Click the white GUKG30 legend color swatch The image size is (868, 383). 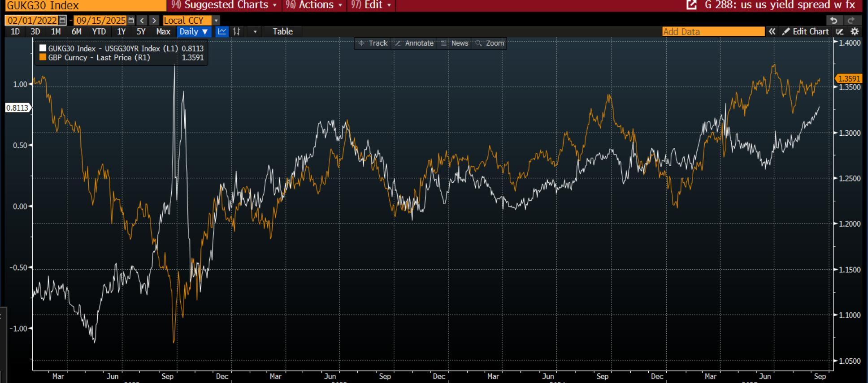coord(43,48)
